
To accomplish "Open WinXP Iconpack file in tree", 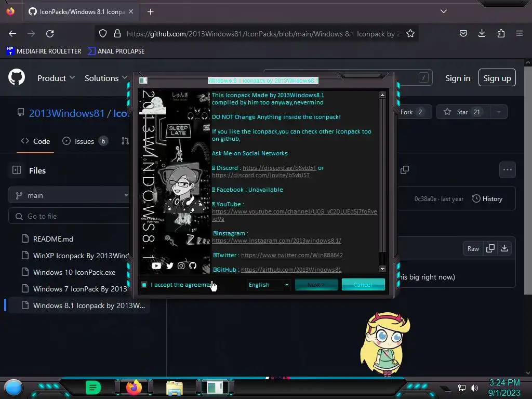I will pyautogui.click(x=81, y=256).
